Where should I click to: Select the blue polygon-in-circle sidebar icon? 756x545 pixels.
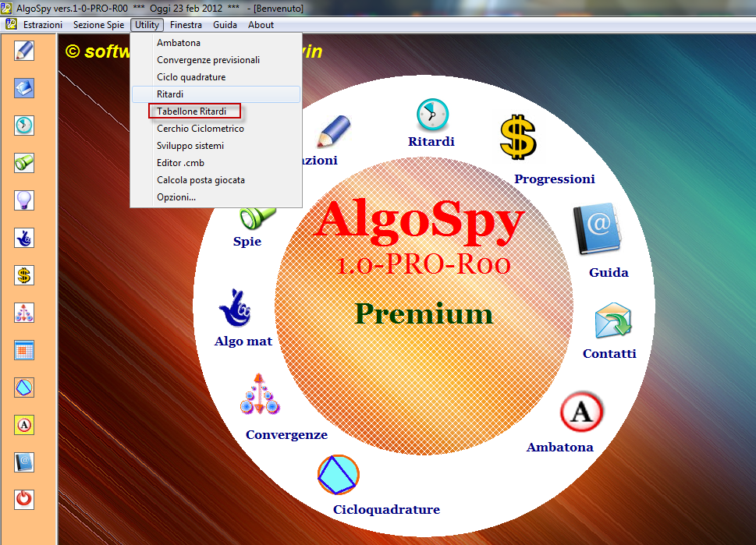(24, 388)
